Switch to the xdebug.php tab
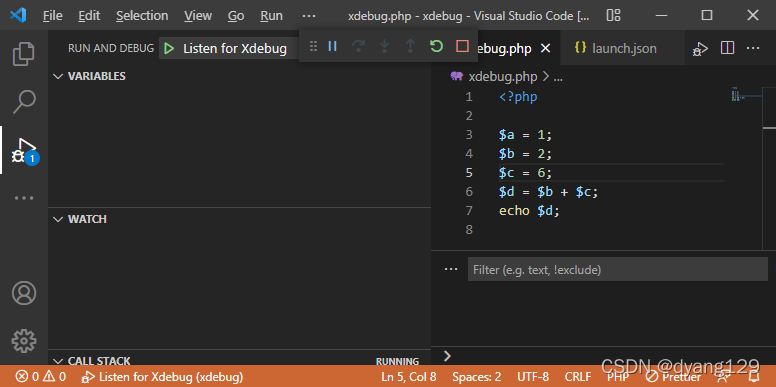Viewport: 776px width, 387px height. (504, 48)
